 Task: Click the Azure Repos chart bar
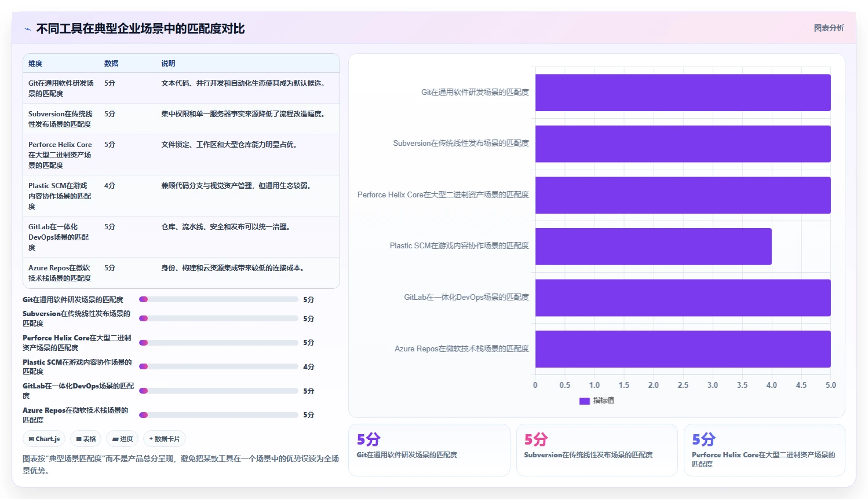[683, 349]
